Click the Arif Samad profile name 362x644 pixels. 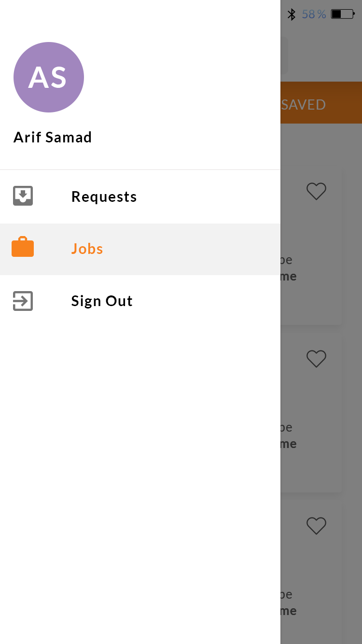pyautogui.click(x=53, y=138)
